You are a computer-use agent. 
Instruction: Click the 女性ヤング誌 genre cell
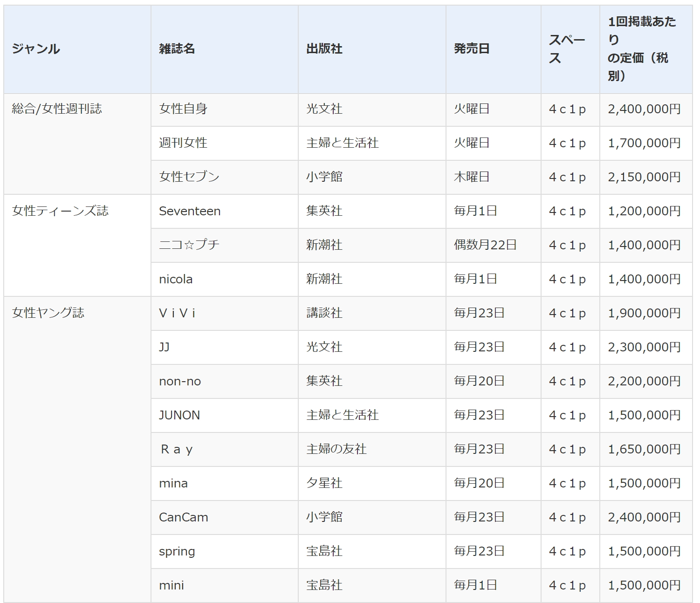pos(48,313)
